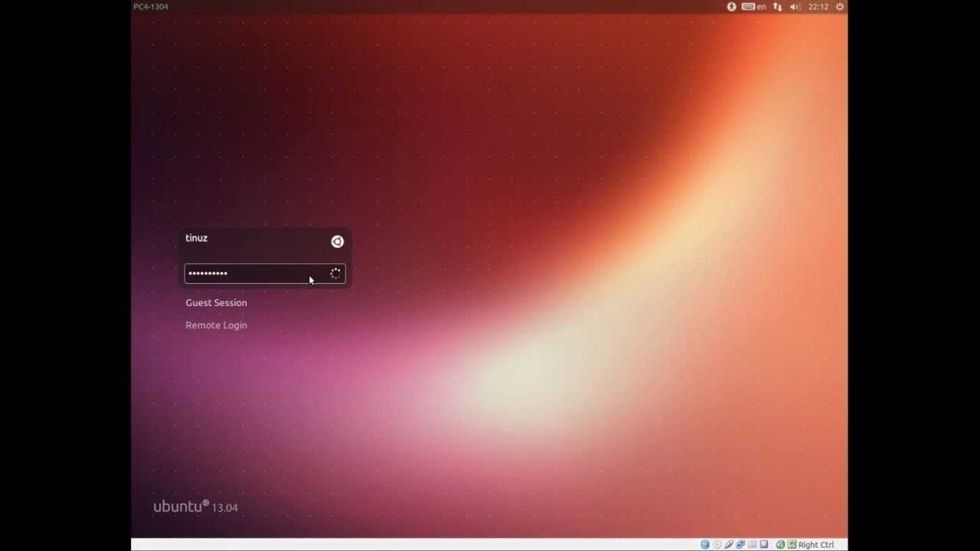Click the sound volume icon in the top panel
This screenshot has width=980, height=551.
click(795, 6)
